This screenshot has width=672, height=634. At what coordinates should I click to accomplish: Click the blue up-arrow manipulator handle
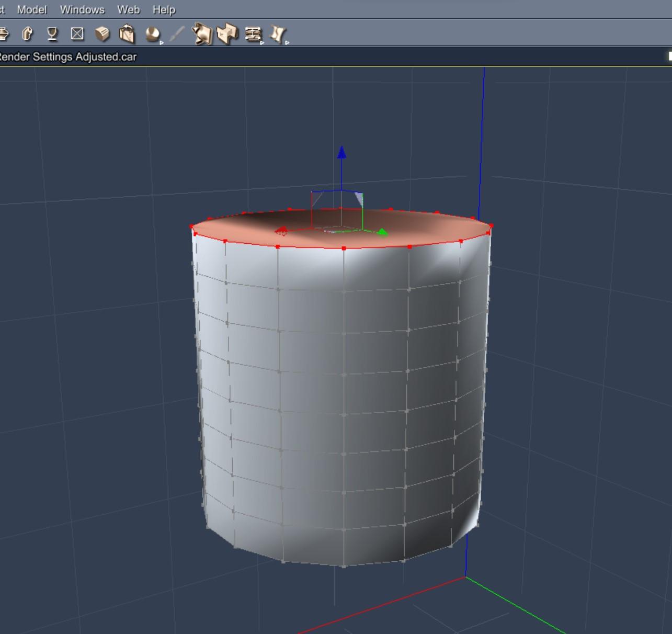pos(341,152)
